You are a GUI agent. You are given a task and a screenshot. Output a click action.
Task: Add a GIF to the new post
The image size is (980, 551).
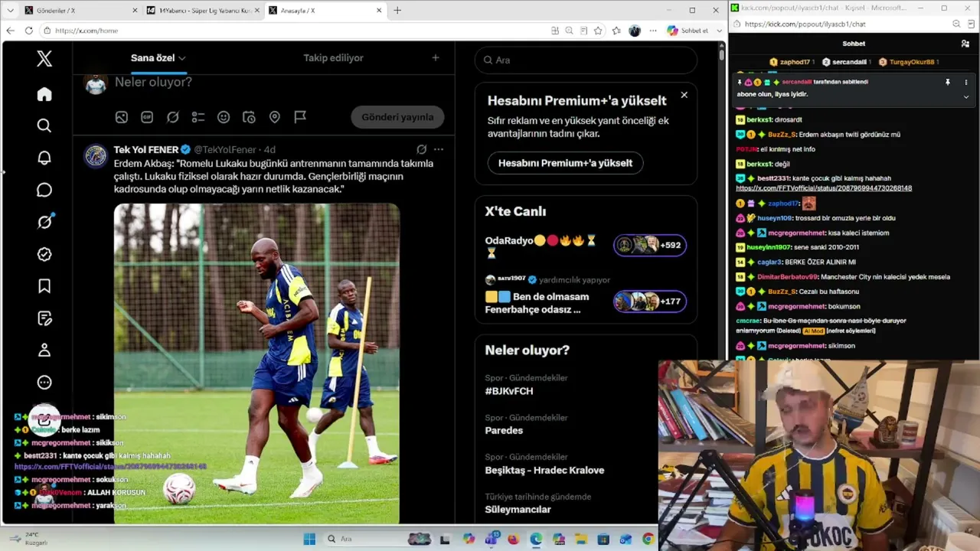click(147, 117)
